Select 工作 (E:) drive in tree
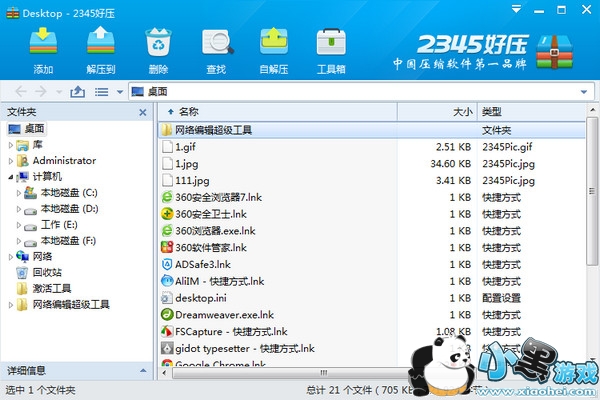This screenshot has height=400, width=600. pos(51,225)
